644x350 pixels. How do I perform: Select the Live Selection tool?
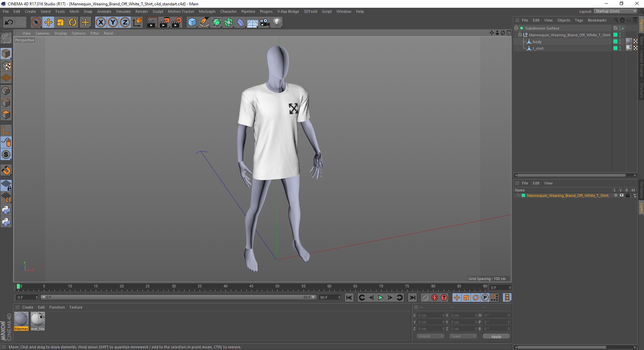(x=36, y=23)
